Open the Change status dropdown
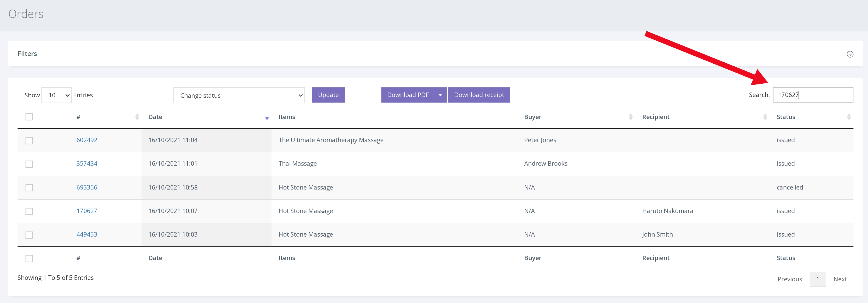Screen dimensions: 868x303 point(239,95)
